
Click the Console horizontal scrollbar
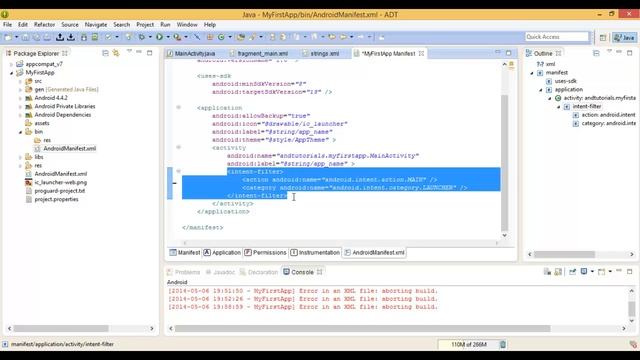tap(362, 329)
